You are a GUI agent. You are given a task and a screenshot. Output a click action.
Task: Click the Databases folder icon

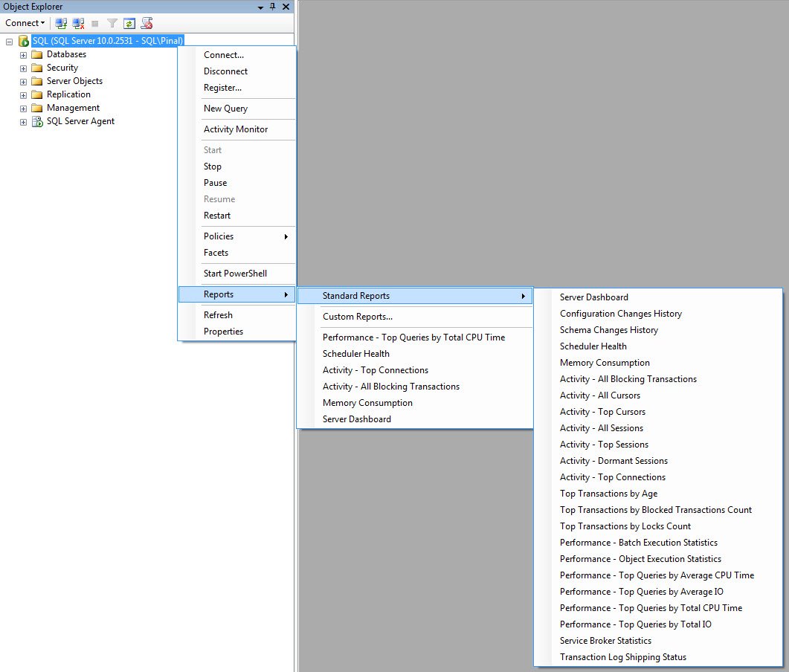point(36,54)
